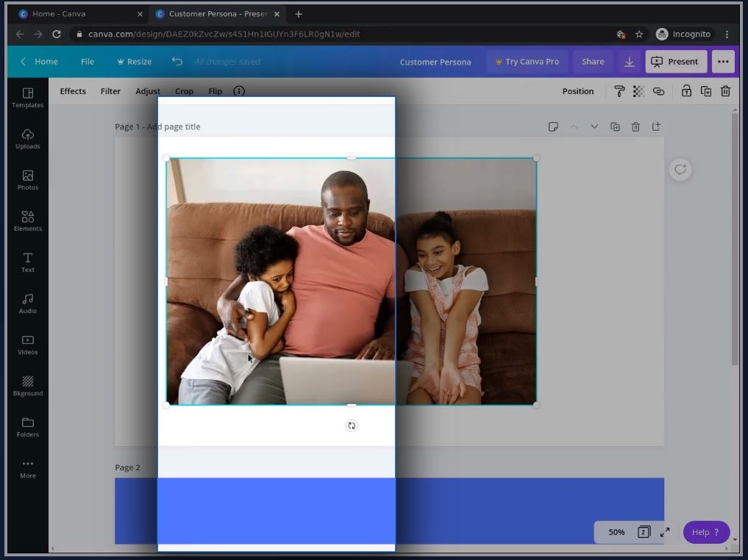Viewport: 748px width, 560px height.
Task: Open the 50% zoom level control
Action: point(616,532)
